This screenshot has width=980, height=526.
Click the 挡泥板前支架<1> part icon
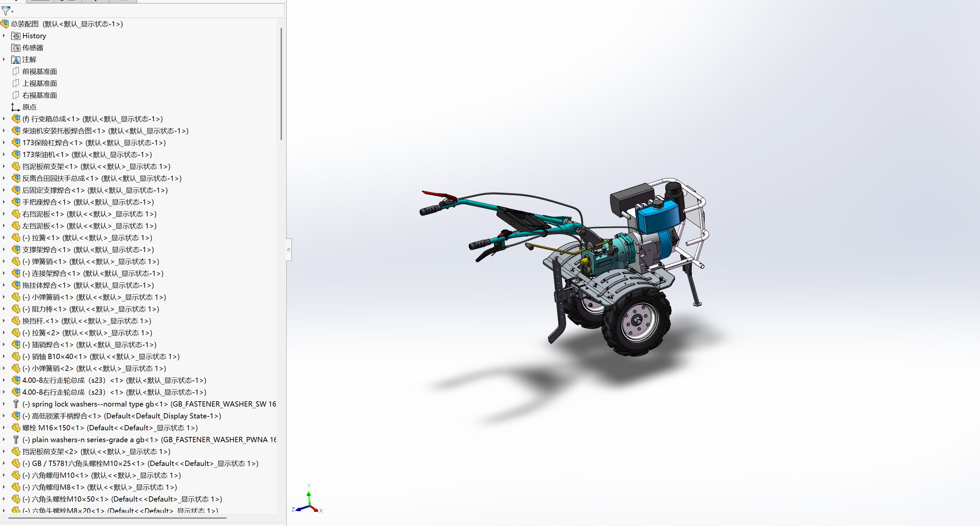click(15, 166)
